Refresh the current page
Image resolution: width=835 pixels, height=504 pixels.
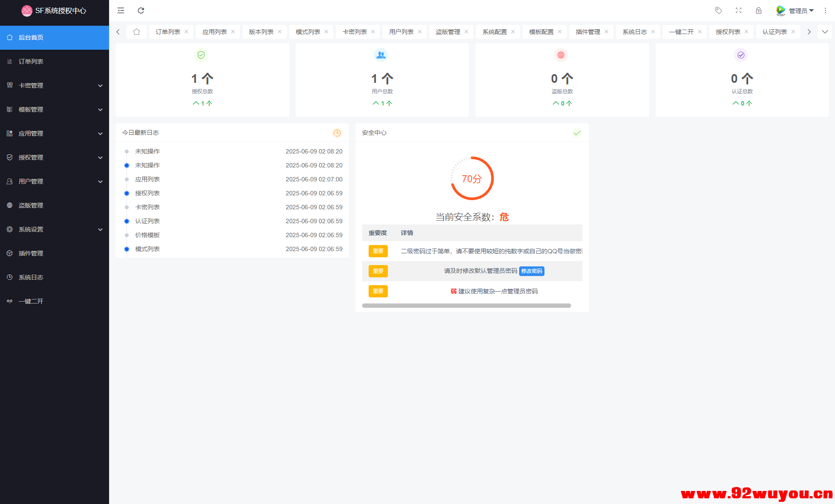140,10
